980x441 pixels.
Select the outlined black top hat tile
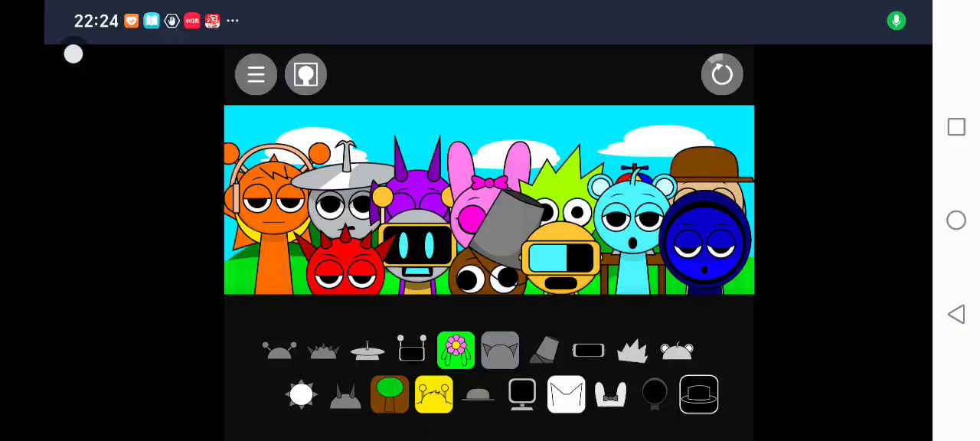click(x=699, y=394)
